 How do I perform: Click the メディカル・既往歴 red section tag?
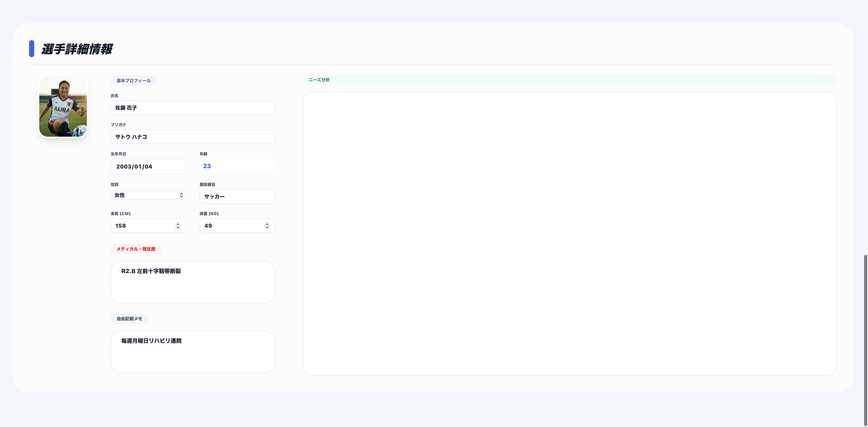136,249
